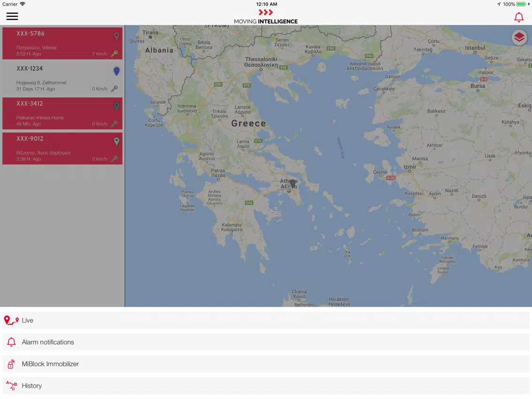This screenshot has width=532, height=399.
Task: Click the MiBlock Immobilizer lock icon
Action: click(x=11, y=364)
